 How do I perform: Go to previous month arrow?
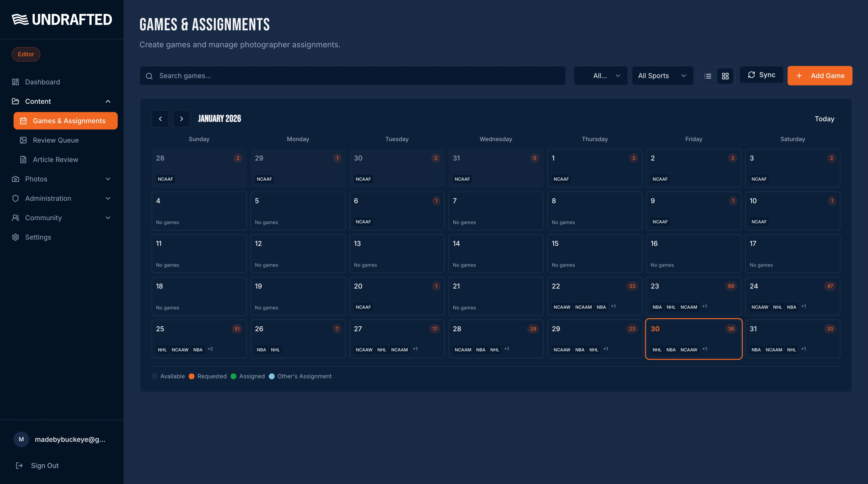click(x=160, y=119)
